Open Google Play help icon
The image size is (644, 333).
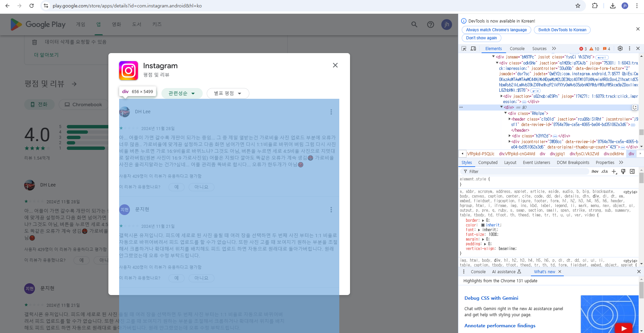coord(431,25)
